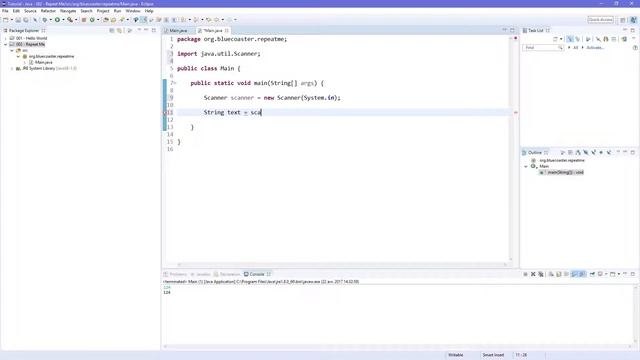Collapse the org.bluecoaster.repeatme package node
640x360 pixels.
pyautogui.click(x=18, y=56)
